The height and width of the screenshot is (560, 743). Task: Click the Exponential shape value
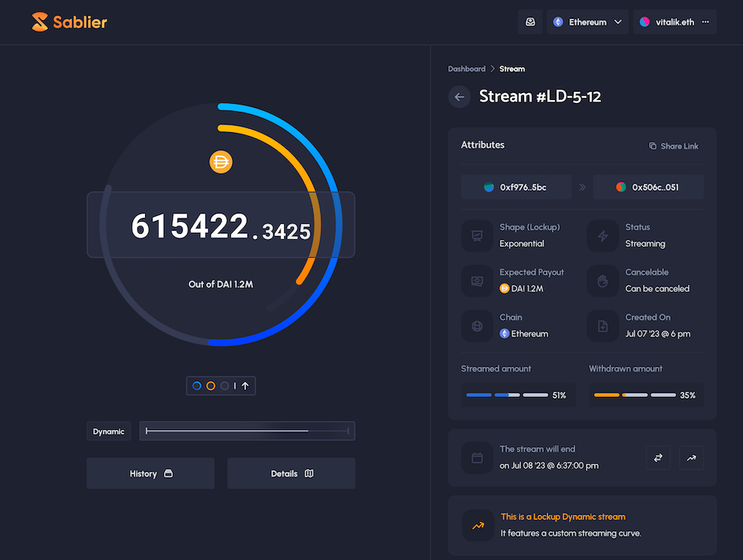pyautogui.click(x=522, y=244)
